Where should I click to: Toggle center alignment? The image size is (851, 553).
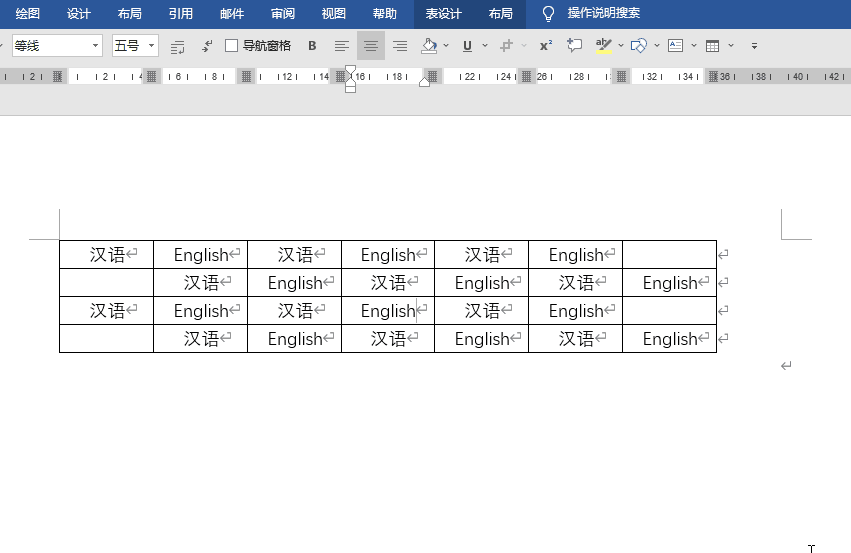pyautogui.click(x=371, y=46)
